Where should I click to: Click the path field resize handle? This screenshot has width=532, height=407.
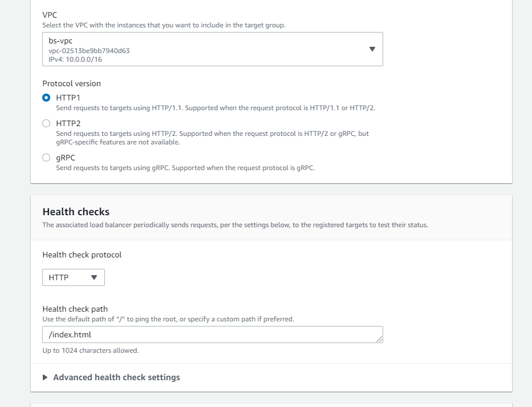tap(379, 339)
